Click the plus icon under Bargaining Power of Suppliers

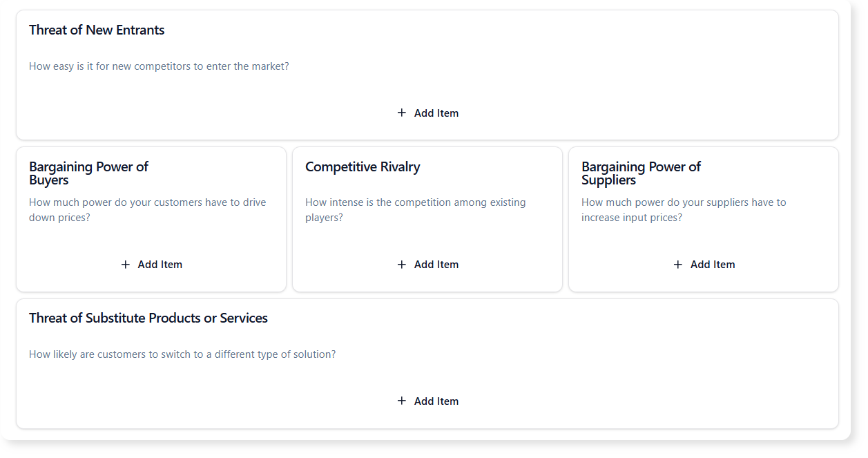coord(678,264)
